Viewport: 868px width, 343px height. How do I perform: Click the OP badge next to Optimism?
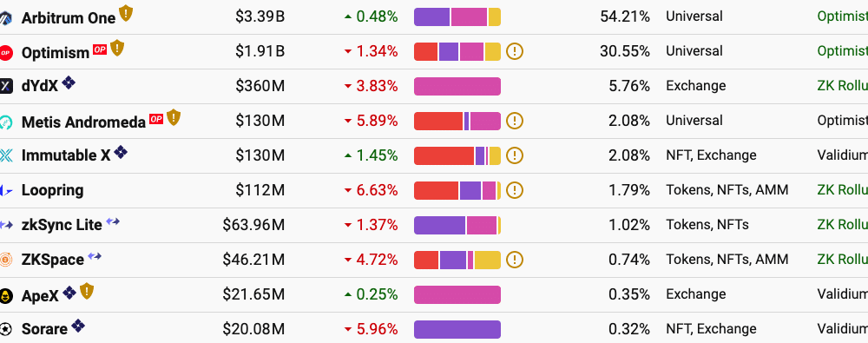(100, 49)
